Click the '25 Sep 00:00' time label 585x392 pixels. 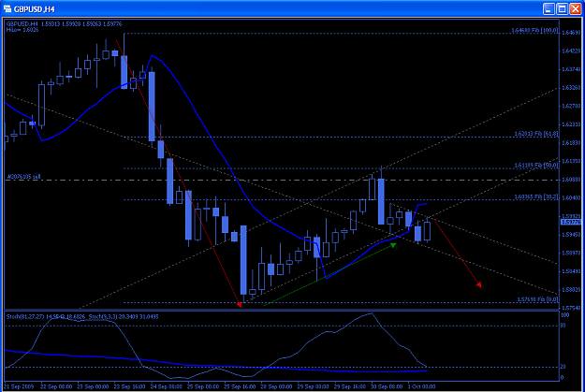203,386
